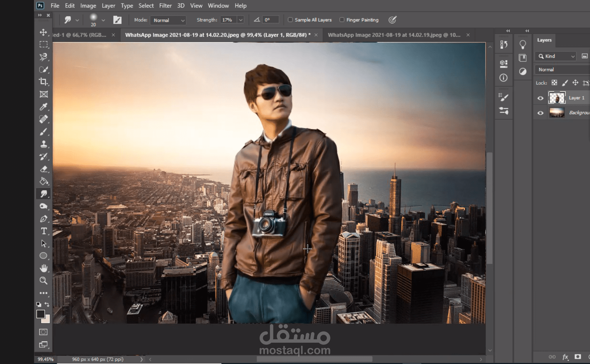Click the add layer style fx button
This screenshot has width=590, height=364.
565,357
